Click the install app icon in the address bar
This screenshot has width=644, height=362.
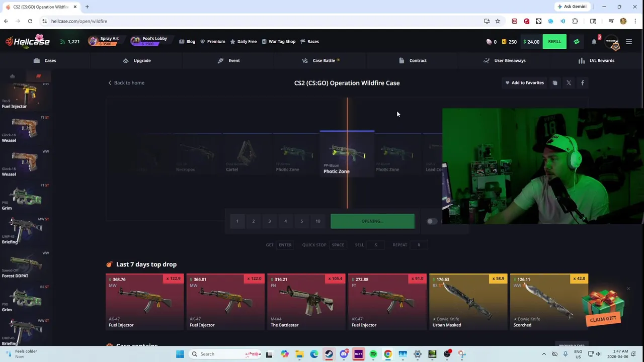[487, 21]
